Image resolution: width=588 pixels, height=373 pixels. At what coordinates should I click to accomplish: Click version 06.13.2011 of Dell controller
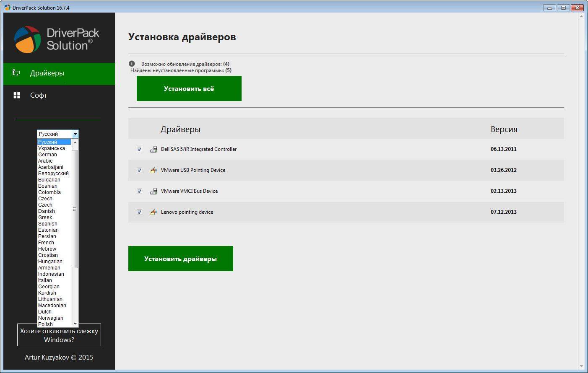click(x=504, y=149)
